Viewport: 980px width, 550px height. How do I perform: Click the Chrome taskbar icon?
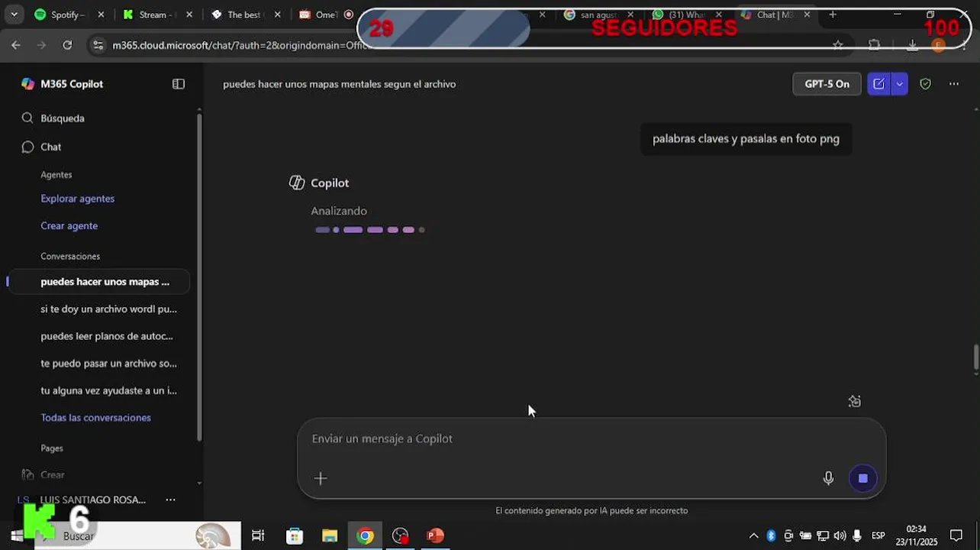point(366,535)
